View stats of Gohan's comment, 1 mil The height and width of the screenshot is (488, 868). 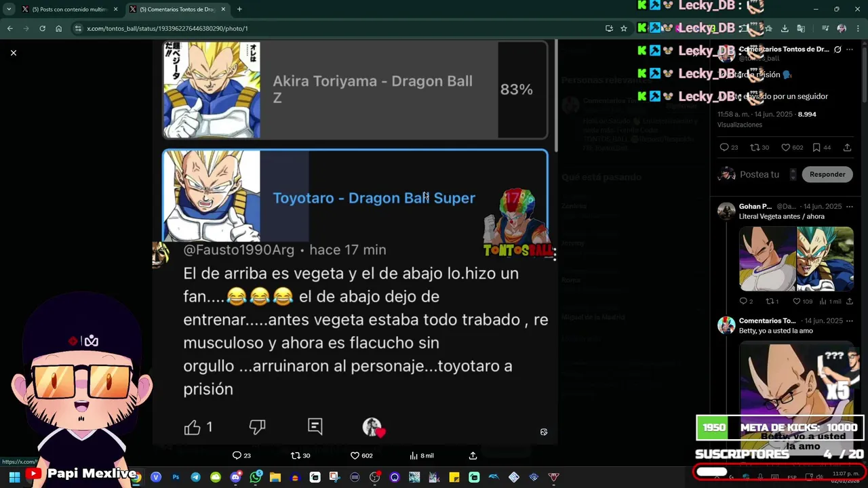(831, 301)
